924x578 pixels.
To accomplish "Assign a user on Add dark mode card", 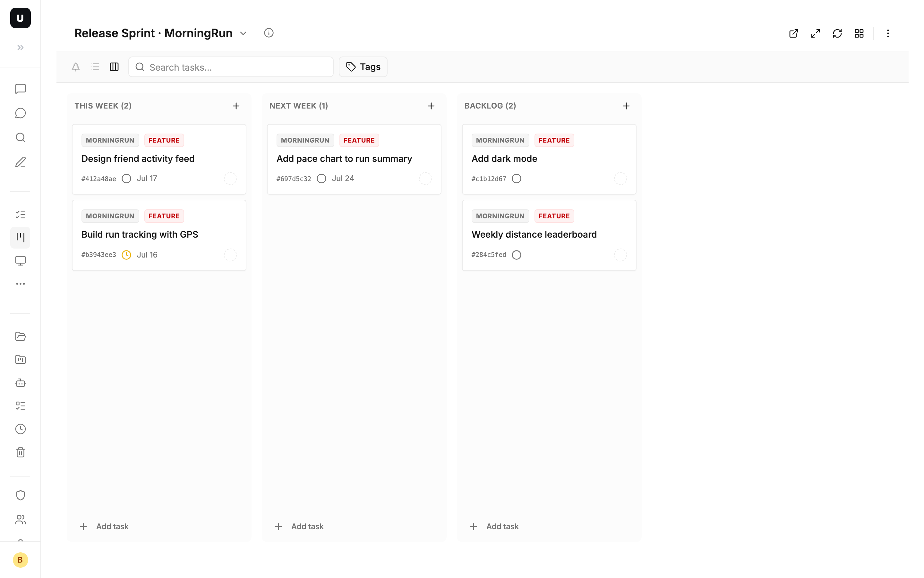I will (x=620, y=179).
